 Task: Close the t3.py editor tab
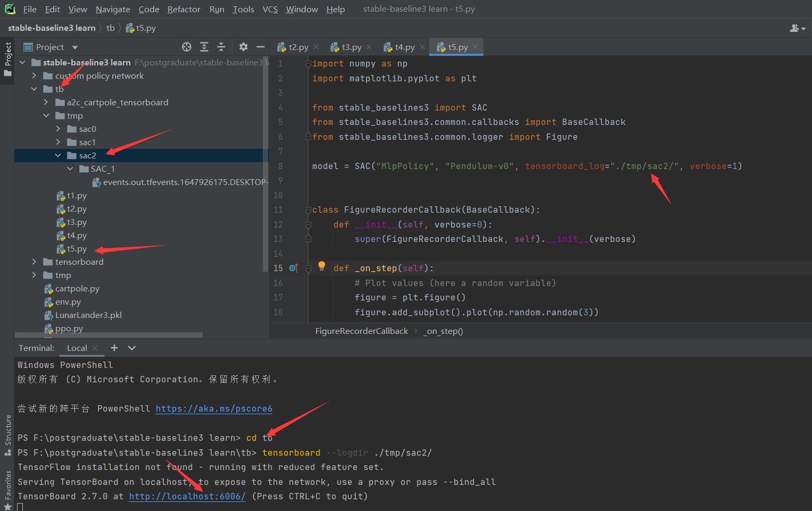point(369,47)
